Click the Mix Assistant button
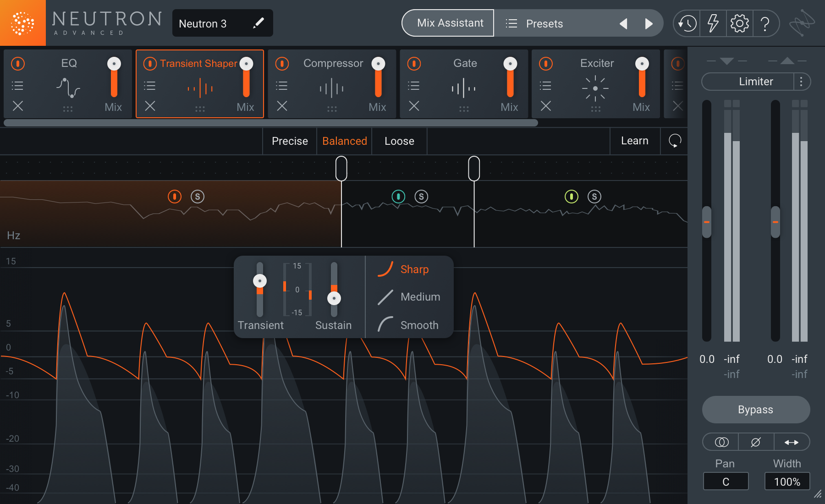The width and height of the screenshot is (825, 504). tap(450, 23)
